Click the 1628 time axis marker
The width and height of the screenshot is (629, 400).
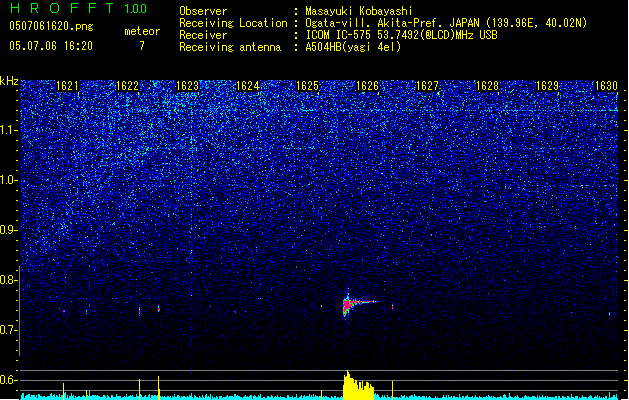487,86
